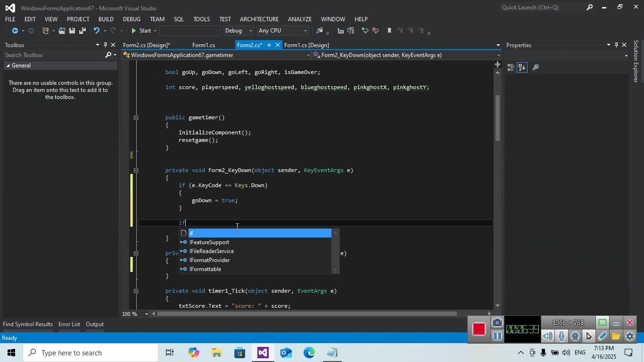Open the DEBUG menu

[x=132, y=19]
